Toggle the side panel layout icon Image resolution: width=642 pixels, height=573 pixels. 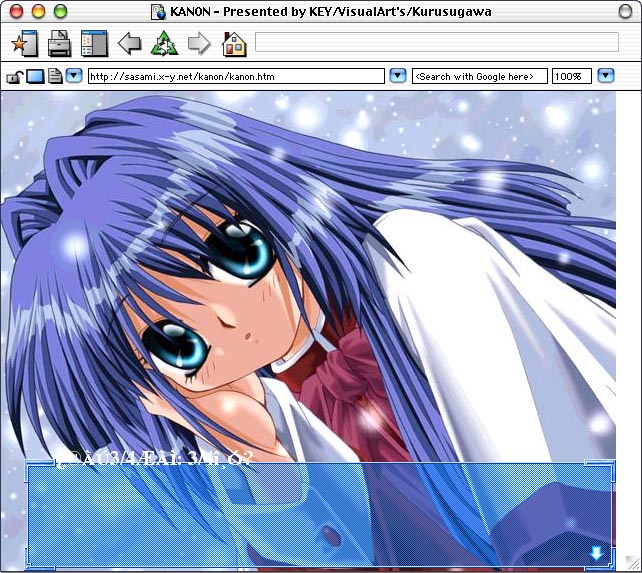94,43
